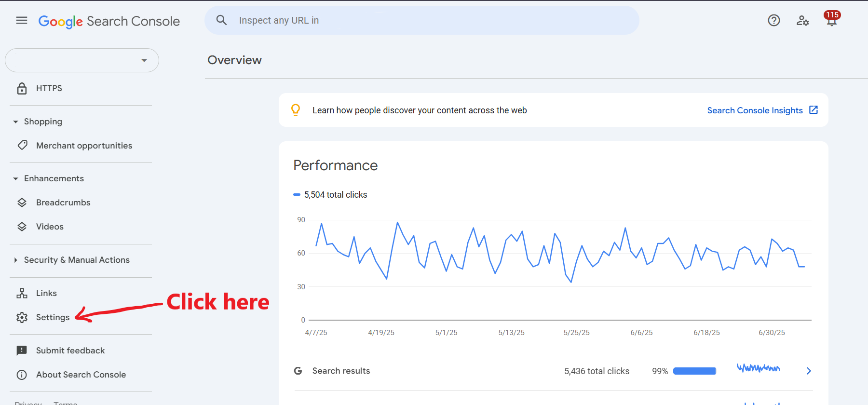Open notifications bell with 115 badge
The image size is (868, 405).
coord(832,19)
